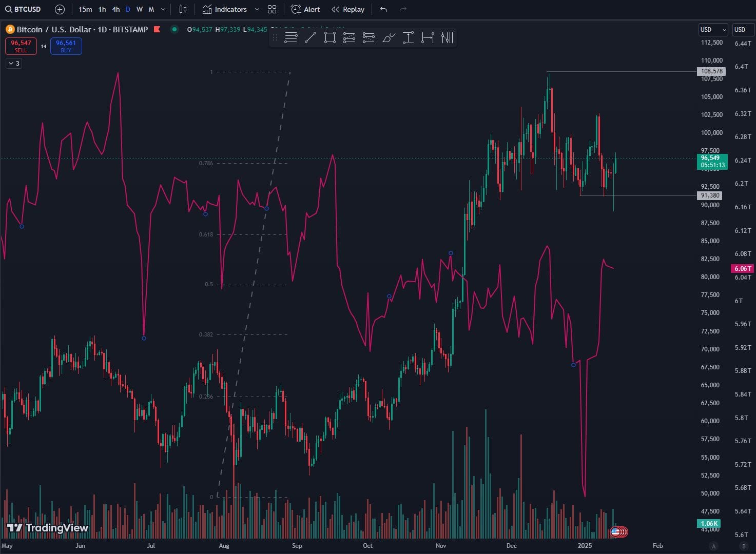Switch to the 4h timeframe
This screenshot has height=554, width=756.
click(116, 9)
